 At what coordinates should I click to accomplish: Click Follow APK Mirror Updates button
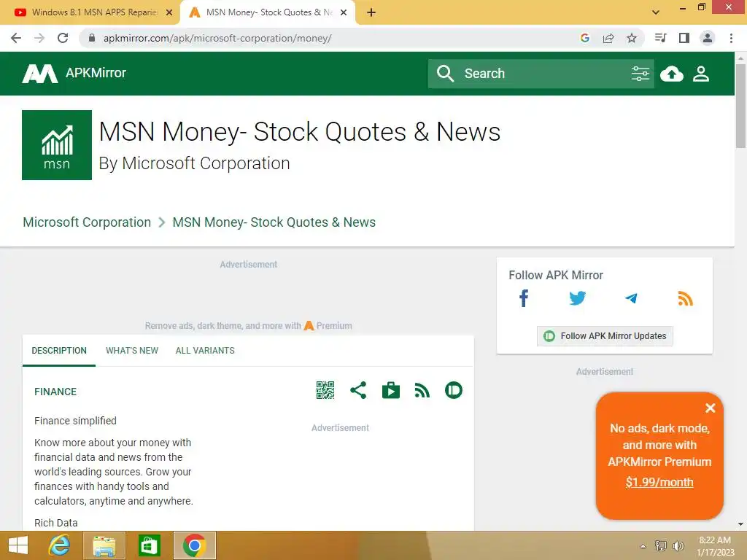[605, 336]
